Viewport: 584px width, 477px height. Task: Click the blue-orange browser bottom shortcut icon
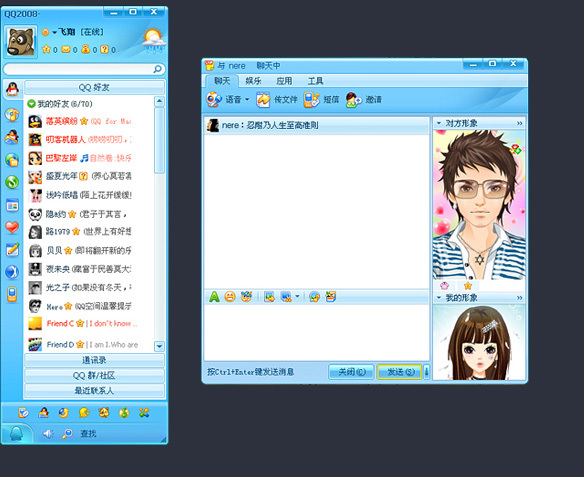[64, 413]
